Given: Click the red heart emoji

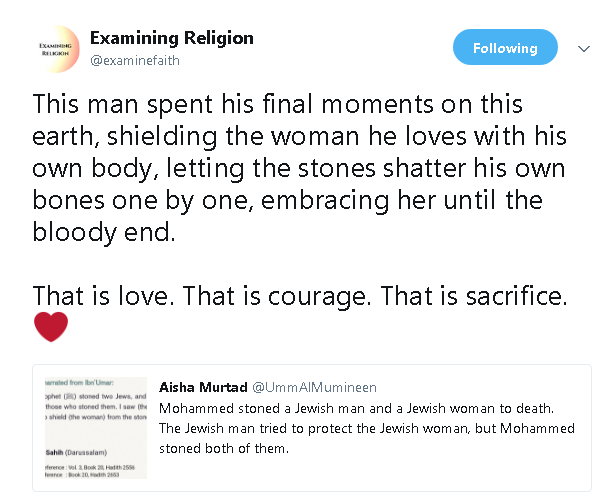Looking at the screenshot, I should [x=51, y=328].
